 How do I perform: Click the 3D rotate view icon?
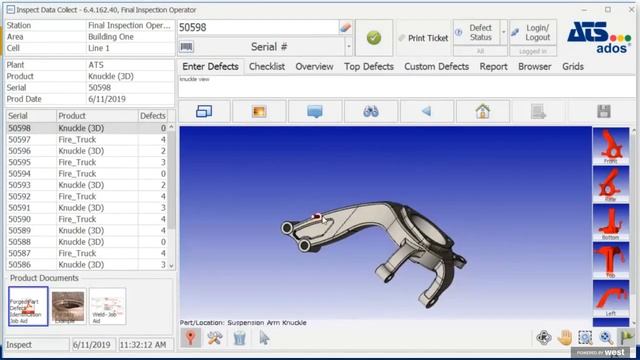coord(544,338)
